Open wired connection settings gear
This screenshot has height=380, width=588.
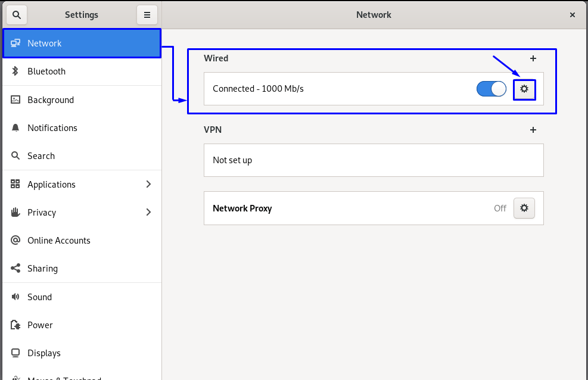(524, 88)
